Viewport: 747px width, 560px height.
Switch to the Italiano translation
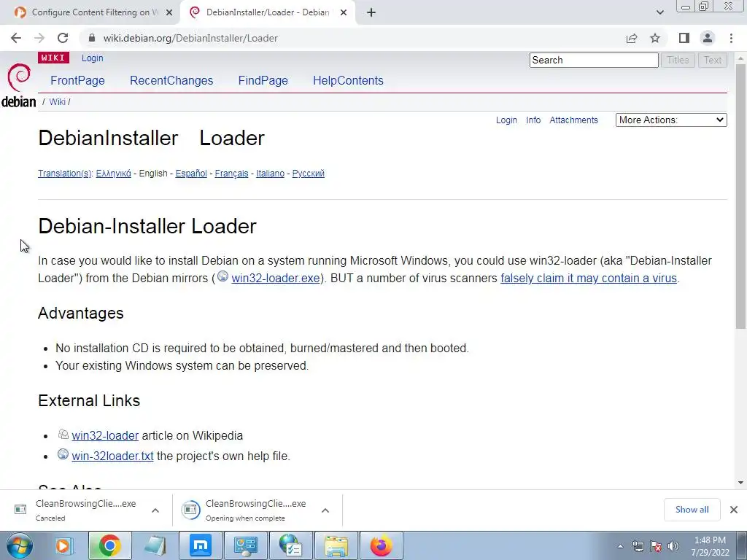[x=270, y=174]
